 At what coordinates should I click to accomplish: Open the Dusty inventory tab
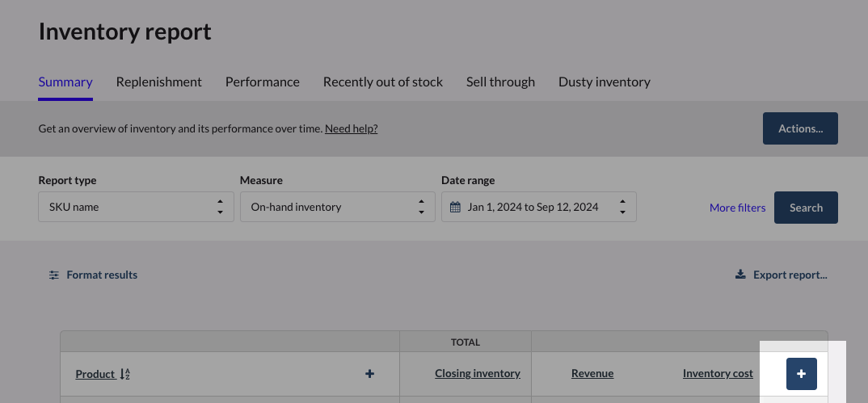coord(605,82)
